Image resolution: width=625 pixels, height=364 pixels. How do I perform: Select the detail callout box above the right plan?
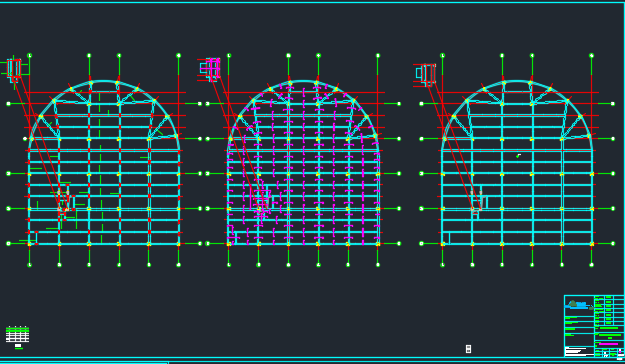tap(425, 75)
